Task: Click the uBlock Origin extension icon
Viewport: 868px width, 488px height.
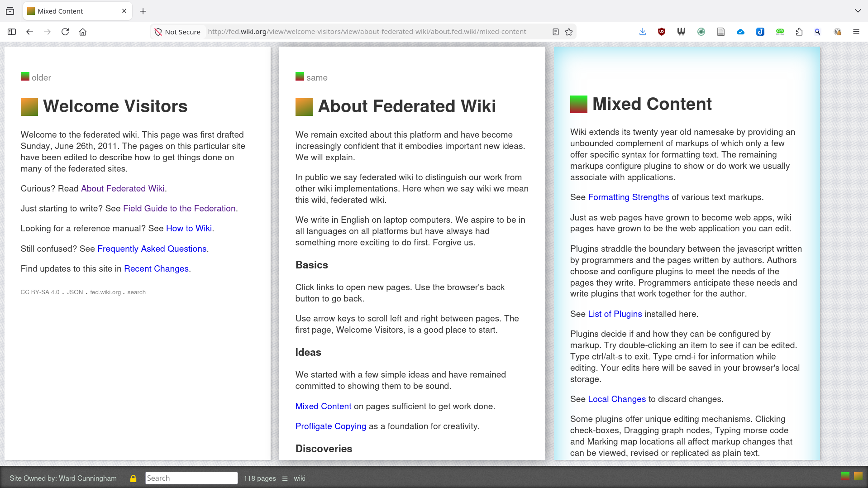Action: coord(662,32)
